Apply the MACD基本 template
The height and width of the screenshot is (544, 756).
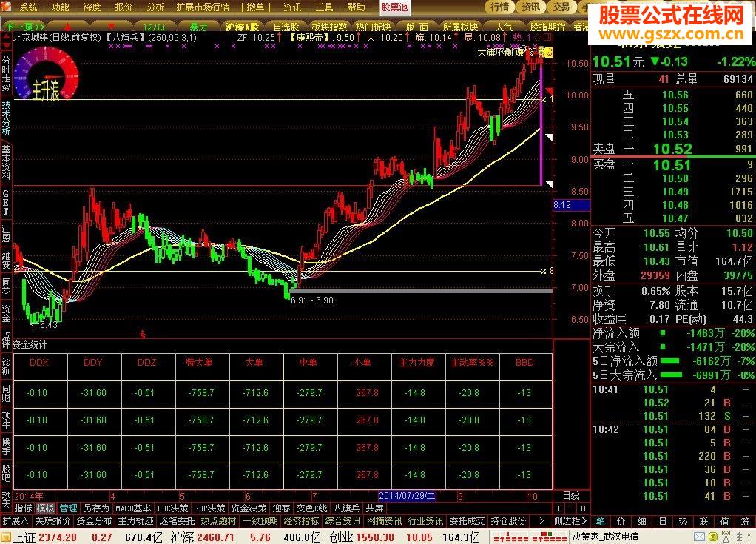tap(134, 508)
